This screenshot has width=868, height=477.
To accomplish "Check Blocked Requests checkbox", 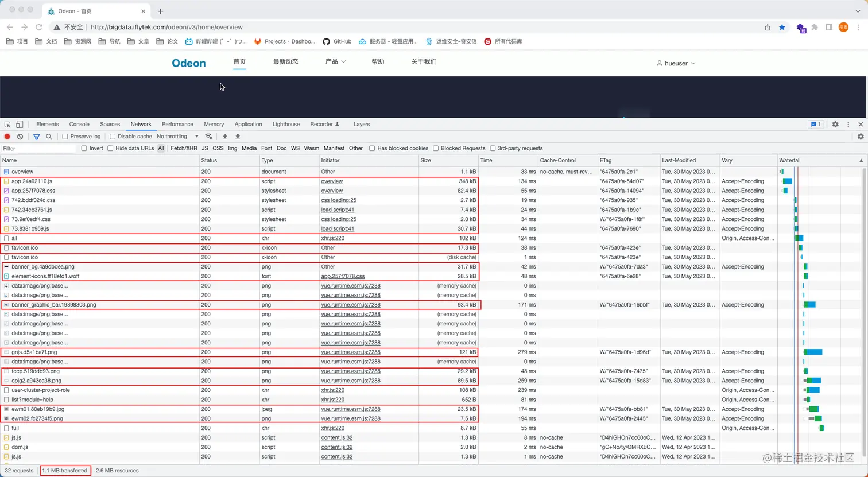I will click(x=436, y=148).
